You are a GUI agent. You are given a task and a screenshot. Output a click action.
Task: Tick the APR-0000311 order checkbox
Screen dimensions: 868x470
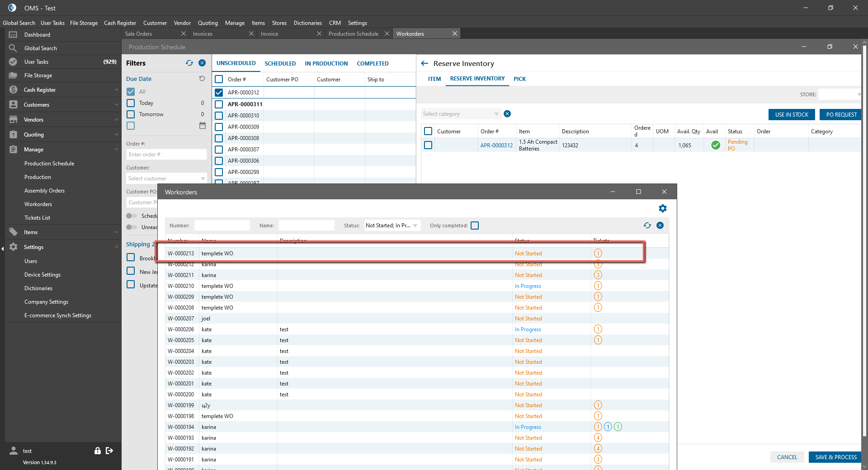219,104
